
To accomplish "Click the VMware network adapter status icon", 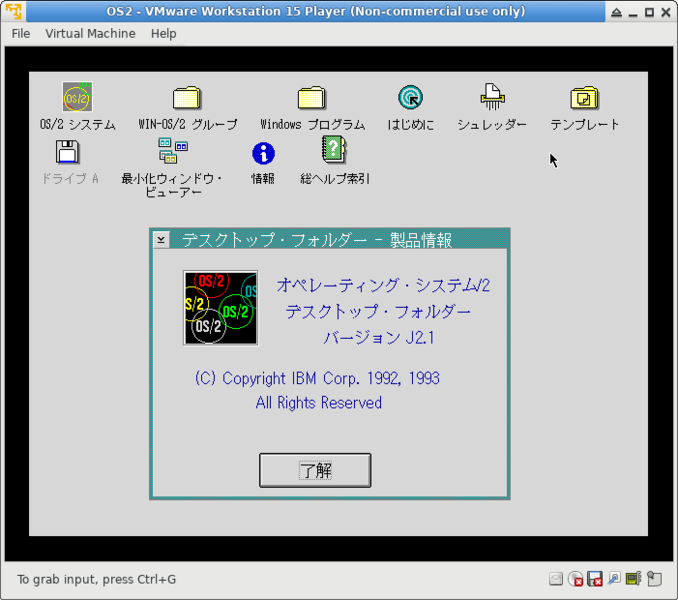I will point(614,578).
